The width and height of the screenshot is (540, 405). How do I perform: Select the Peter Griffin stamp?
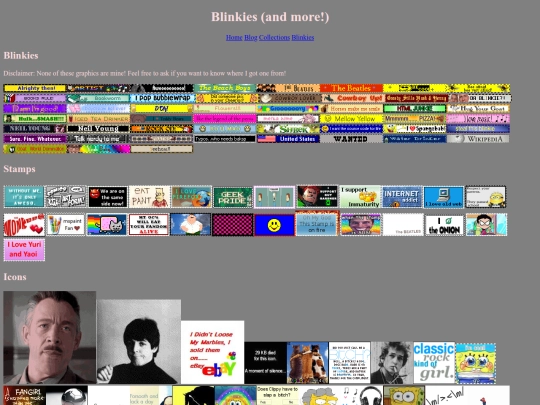(191, 225)
